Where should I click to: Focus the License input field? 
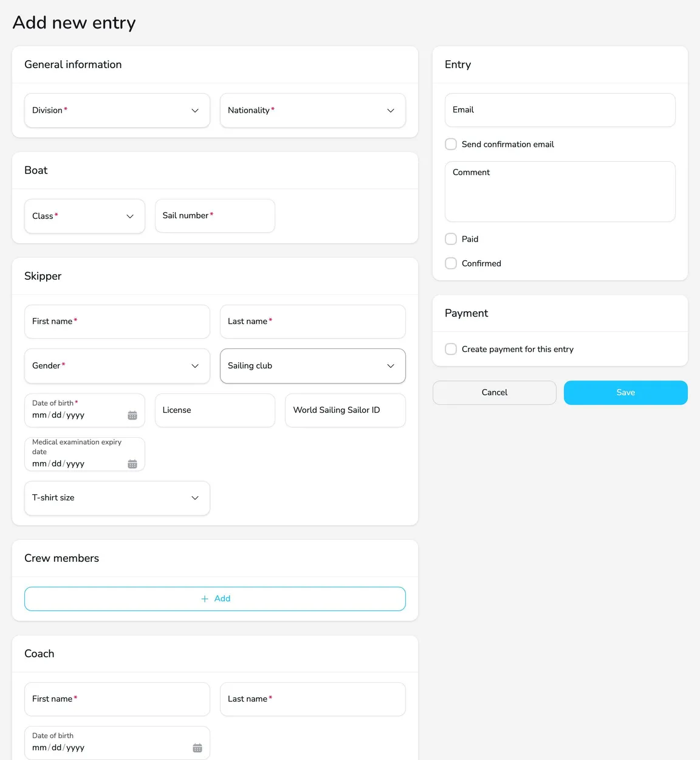coord(215,410)
